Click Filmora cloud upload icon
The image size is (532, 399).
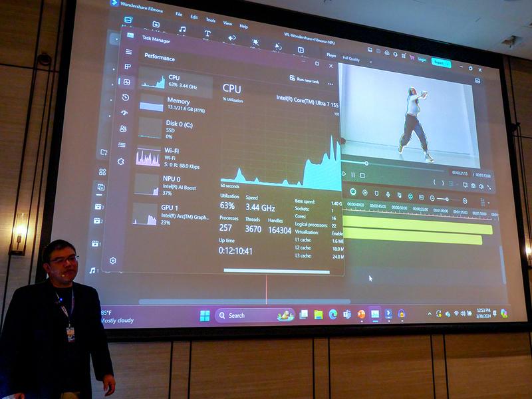tap(387, 53)
